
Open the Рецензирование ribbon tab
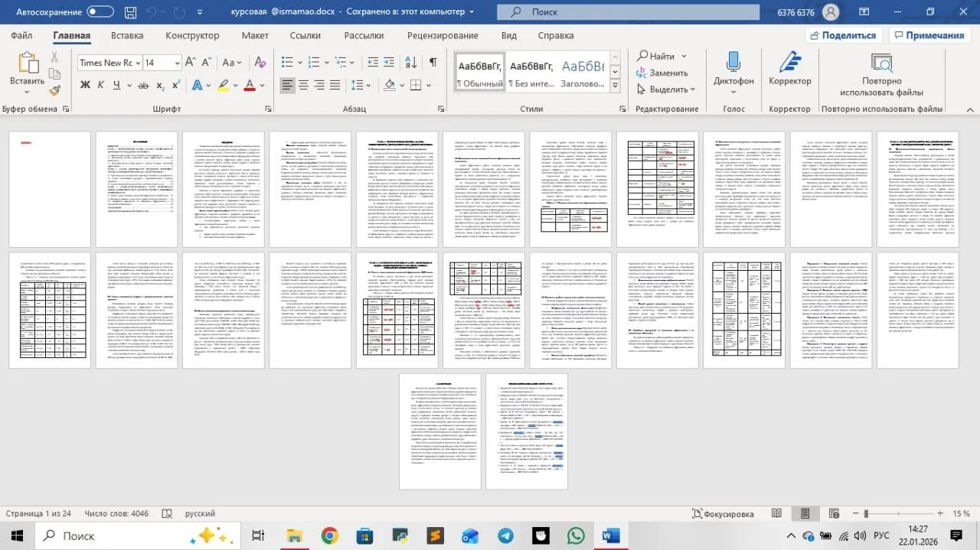click(443, 36)
